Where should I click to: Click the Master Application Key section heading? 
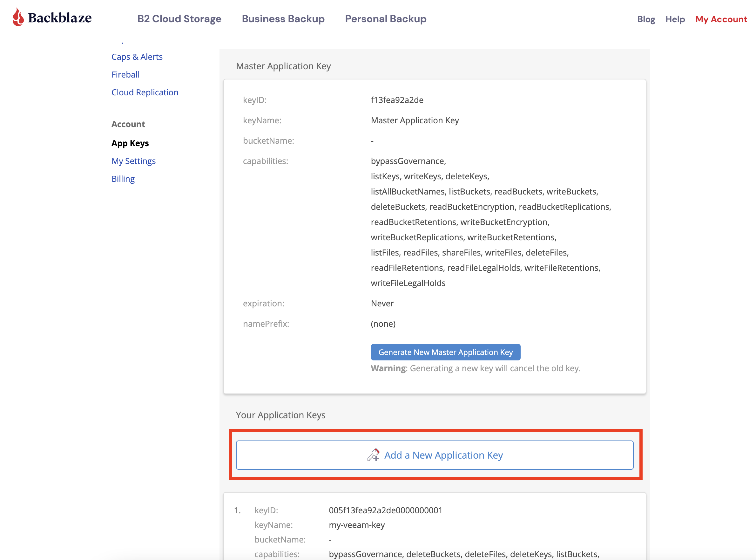pos(283,66)
